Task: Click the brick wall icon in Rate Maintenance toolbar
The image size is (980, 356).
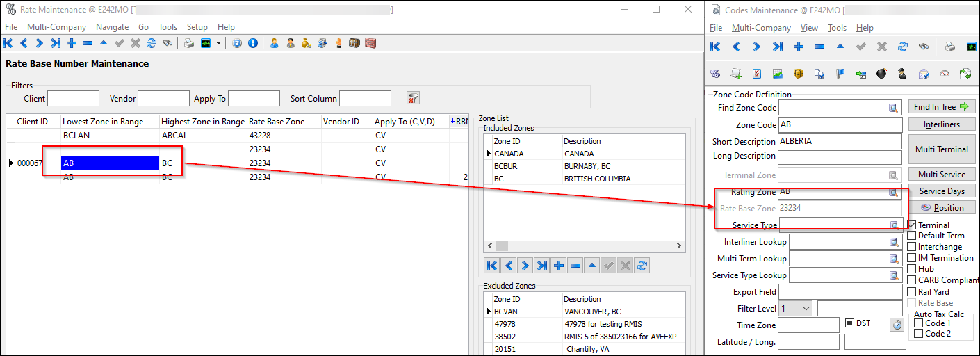Action: tap(370, 43)
